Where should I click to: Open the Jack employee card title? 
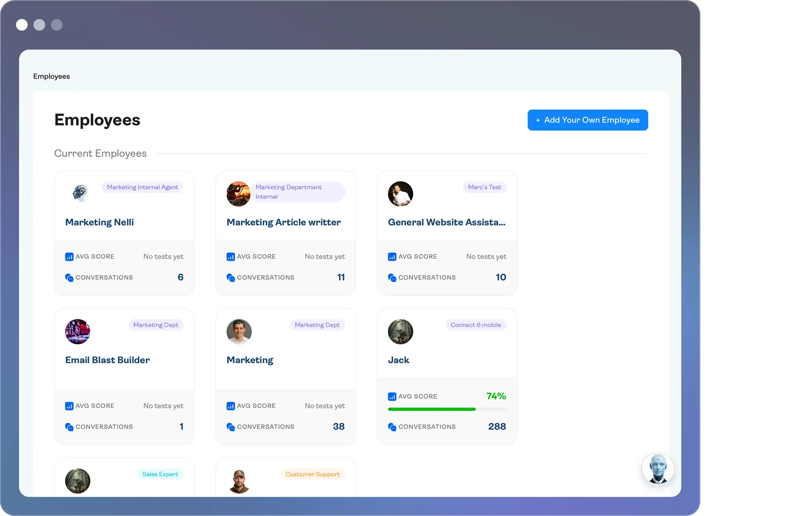point(399,360)
